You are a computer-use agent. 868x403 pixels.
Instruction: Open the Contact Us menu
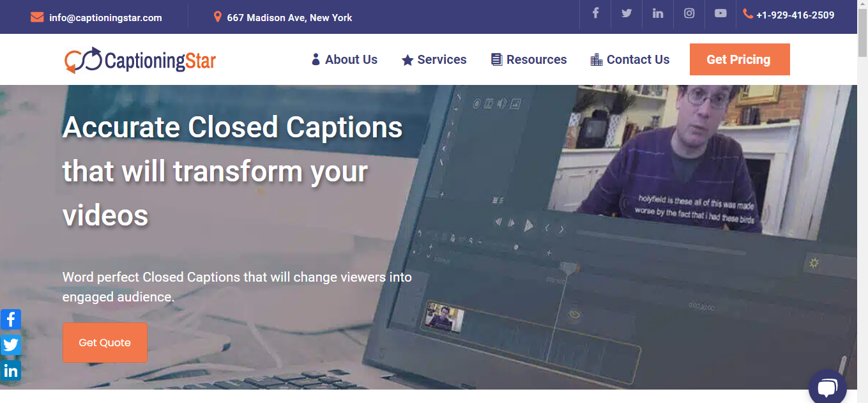[x=630, y=59]
